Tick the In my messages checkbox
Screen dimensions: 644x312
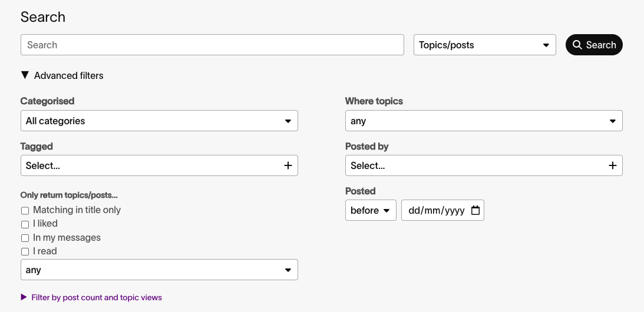click(25, 238)
